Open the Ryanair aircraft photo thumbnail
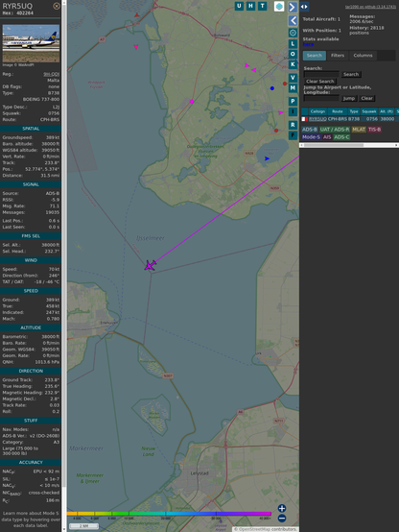 (31, 43)
